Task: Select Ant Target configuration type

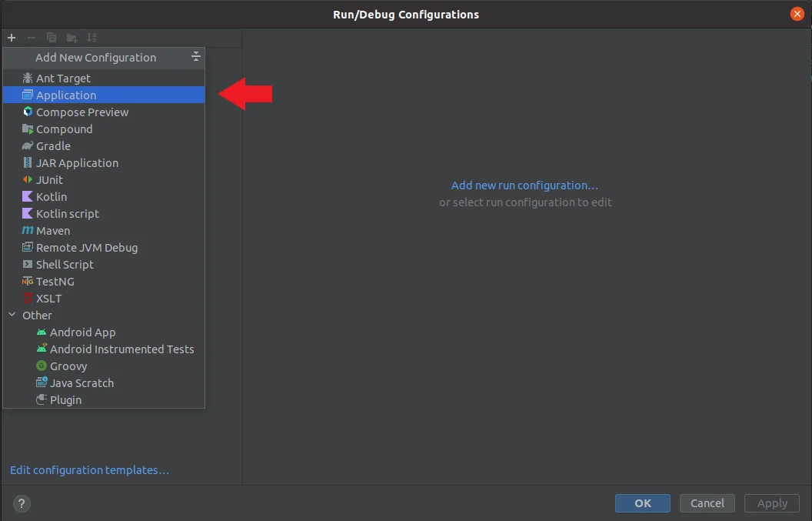Action: click(x=104, y=78)
